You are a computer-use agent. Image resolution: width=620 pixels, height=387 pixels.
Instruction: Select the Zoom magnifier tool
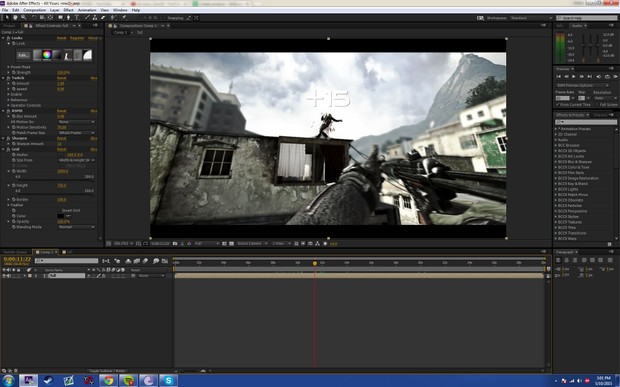23,18
